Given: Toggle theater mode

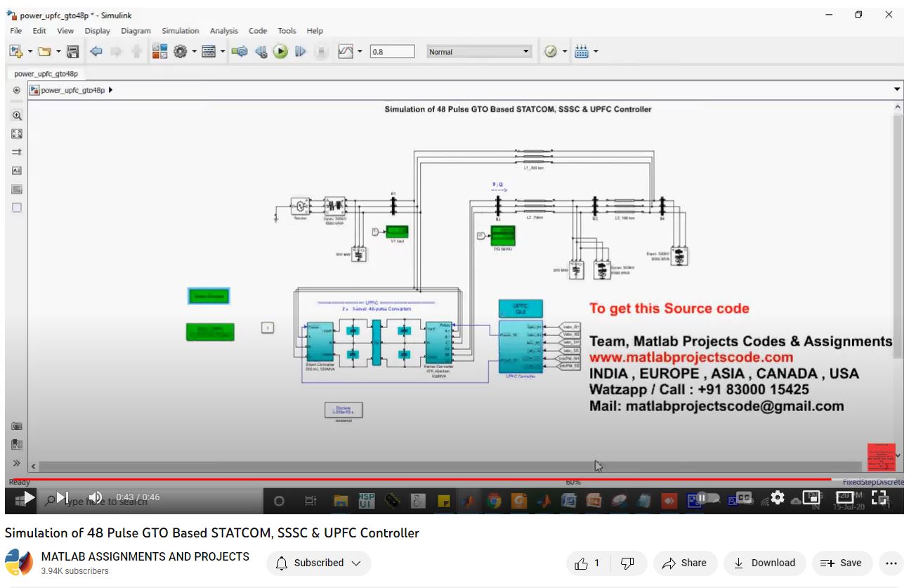Looking at the screenshot, I should 844,497.
